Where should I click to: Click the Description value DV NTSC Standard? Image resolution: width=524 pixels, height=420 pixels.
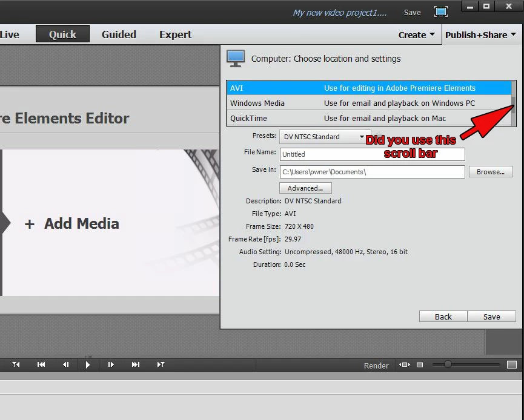[x=313, y=201]
